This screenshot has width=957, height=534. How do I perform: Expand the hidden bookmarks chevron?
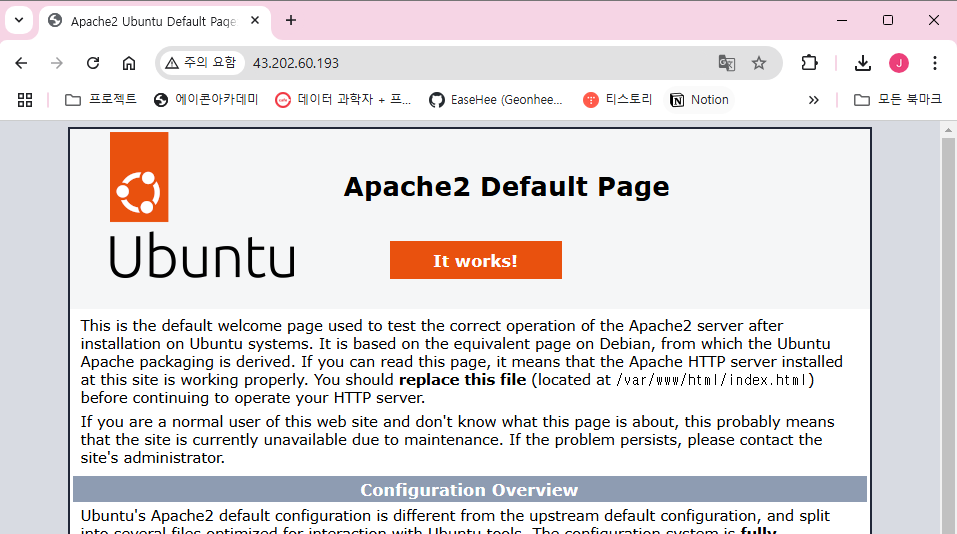pyautogui.click(x=814, y=99)
